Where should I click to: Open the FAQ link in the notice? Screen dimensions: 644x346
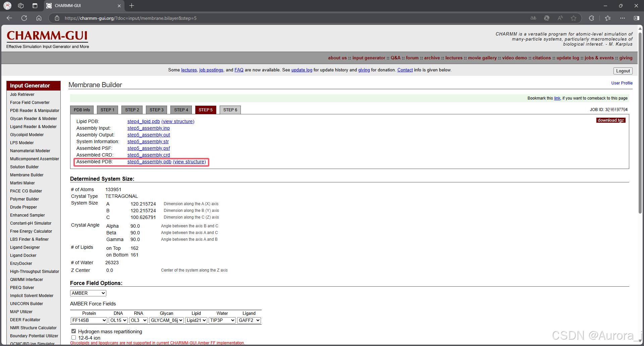coord(239,70)
